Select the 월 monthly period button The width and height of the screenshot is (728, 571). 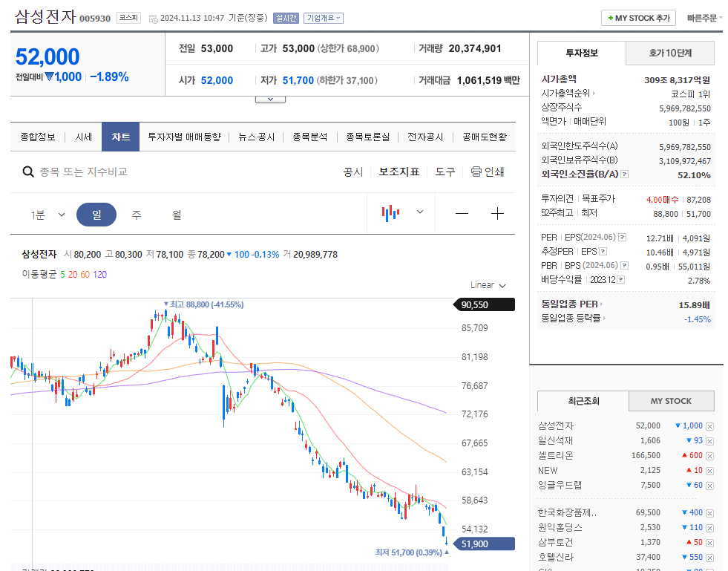177,215
